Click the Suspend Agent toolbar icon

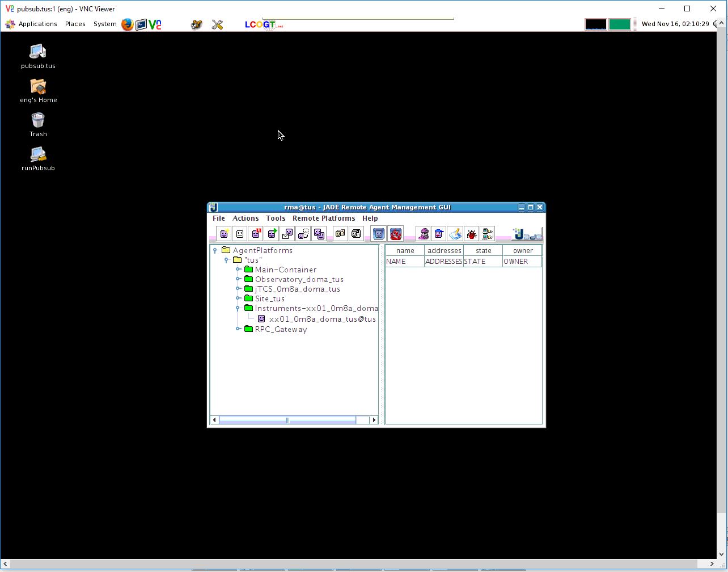pos(256,234)
